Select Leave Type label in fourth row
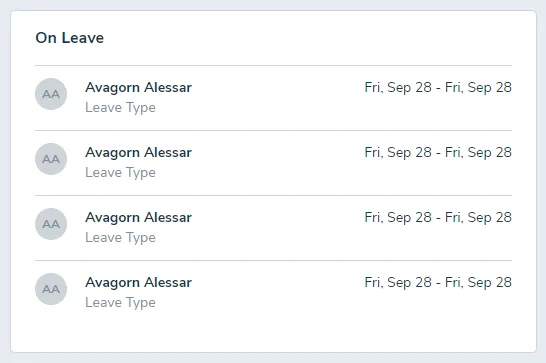546x363 pixels. 120,303
